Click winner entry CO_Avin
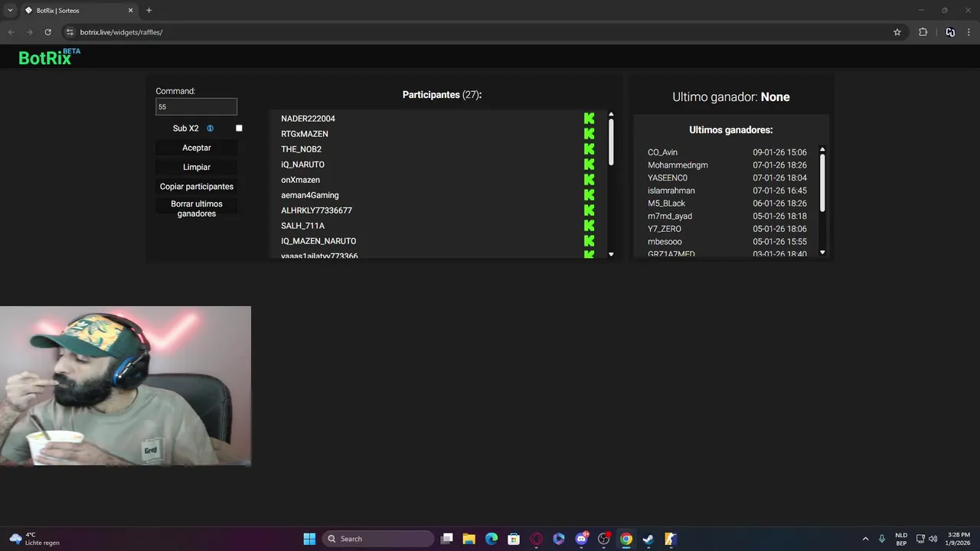The height and width of the screenshot is (551, 980). pos(662,152)
